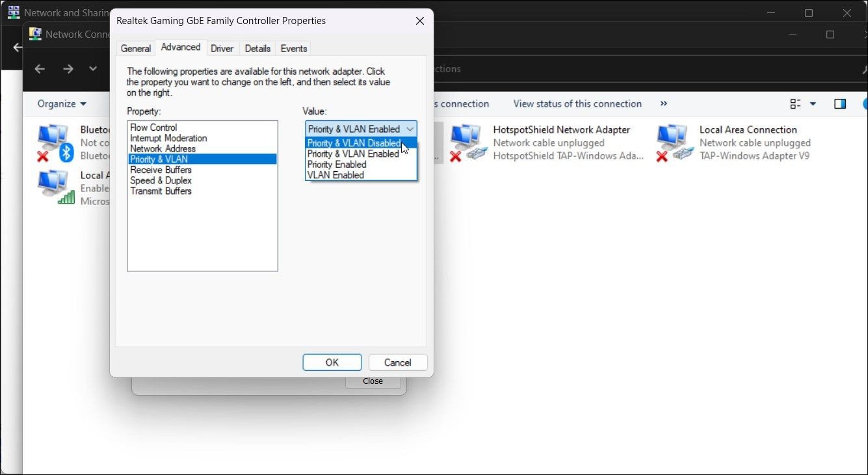The height and width of the screenshot is (475, 868).
Task: Go back in Network Connections window
Action: [40, 69]
